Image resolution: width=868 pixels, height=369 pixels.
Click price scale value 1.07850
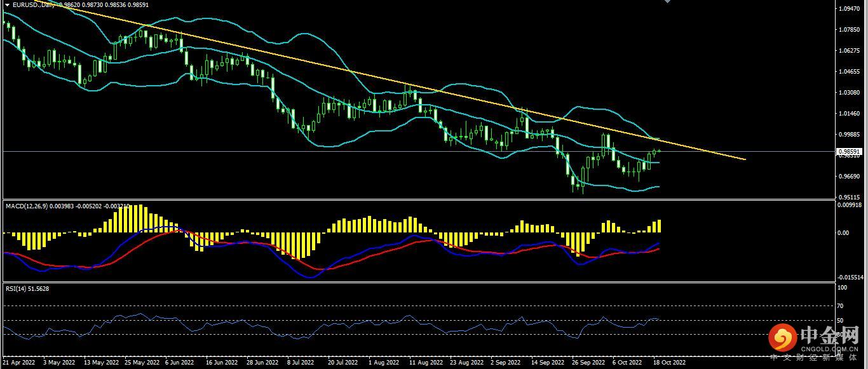[x=850, y=30]
